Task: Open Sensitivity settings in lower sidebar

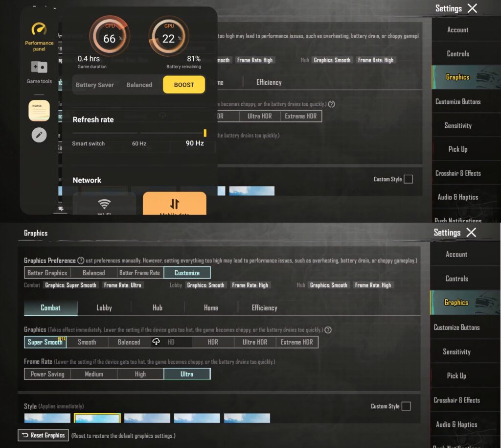Action: point(456,352)
